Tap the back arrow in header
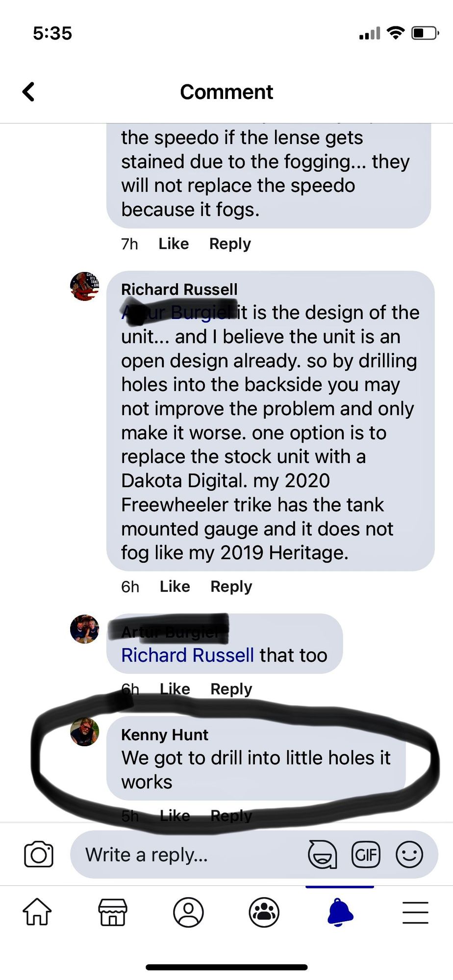The image size is (453, 980). [x=29, y=92]
